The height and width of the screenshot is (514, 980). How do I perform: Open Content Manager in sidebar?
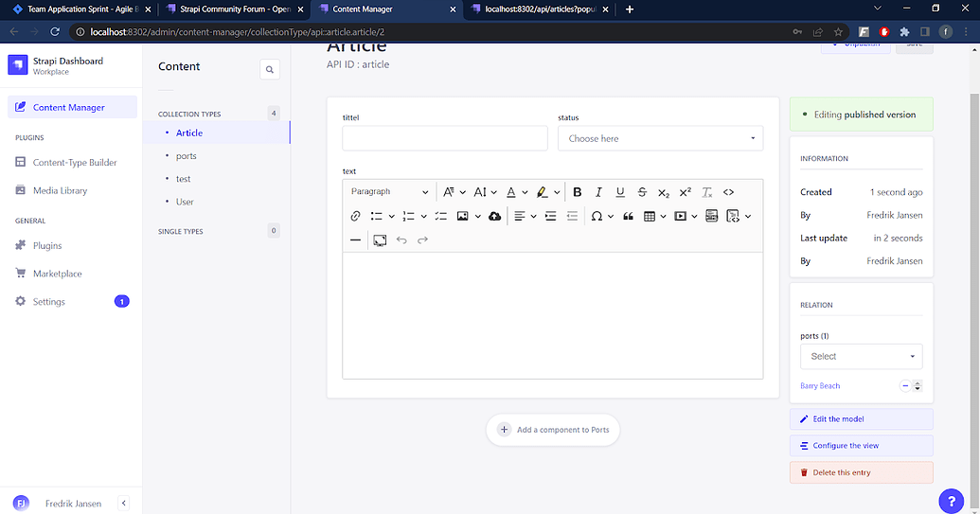pos(72,107)
